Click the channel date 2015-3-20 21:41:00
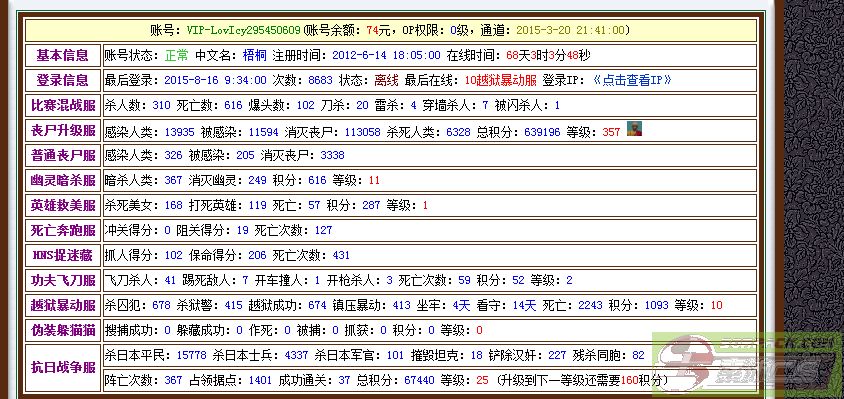The image size is (844, 399). 571,30
